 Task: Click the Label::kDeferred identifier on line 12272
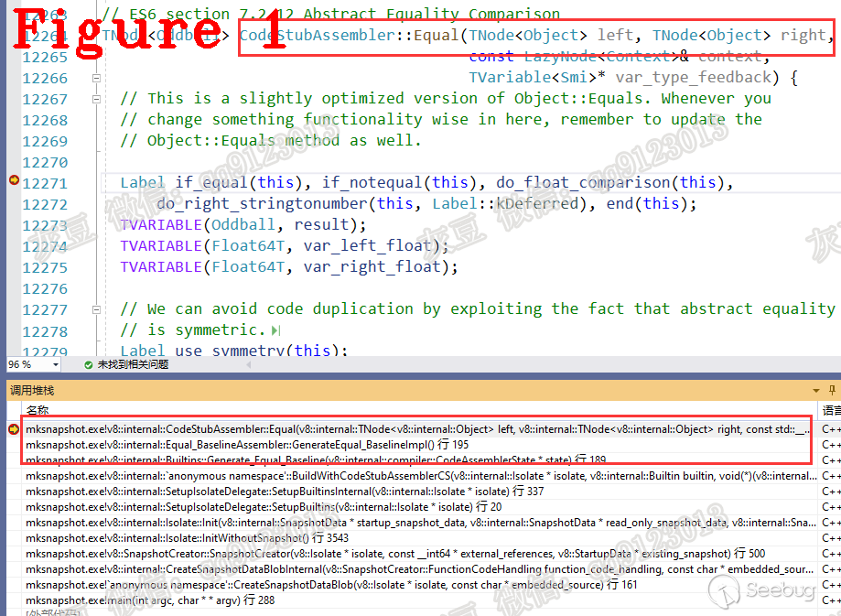pyautogui.click(x=506, y=204)
